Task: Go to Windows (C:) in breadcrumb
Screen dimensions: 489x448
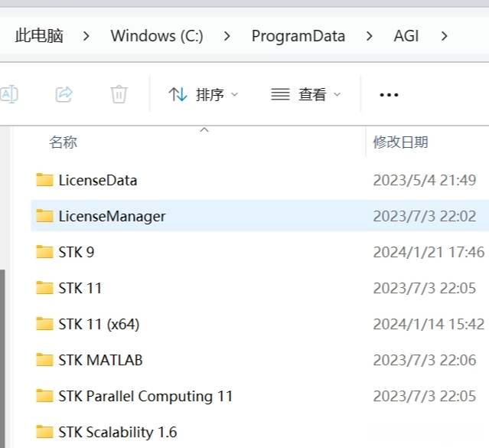Action: 157,36
